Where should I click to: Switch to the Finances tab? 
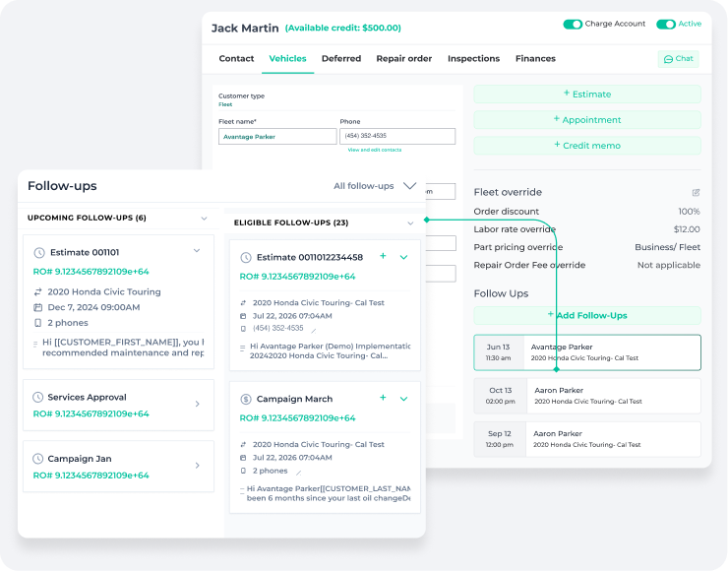pyautogui.click(x=535, y=58)
